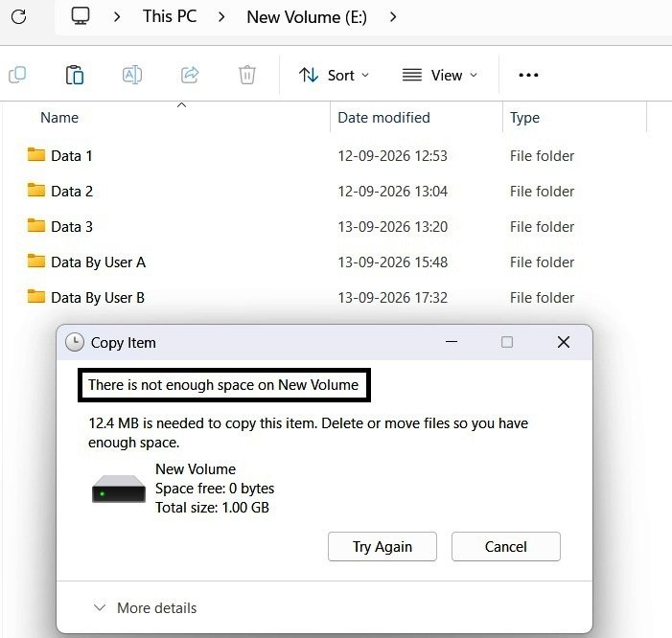The image size is (672, 638).
Task: Click the '12.4 MB is needed' message
Action: click(308, 432)
